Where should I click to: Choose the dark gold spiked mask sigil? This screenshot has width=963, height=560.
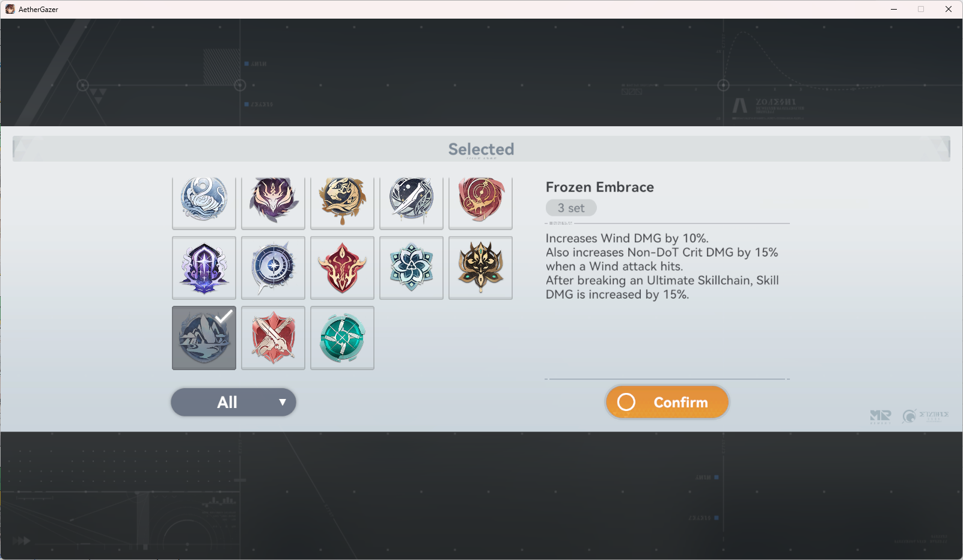(x=480, y=268)
